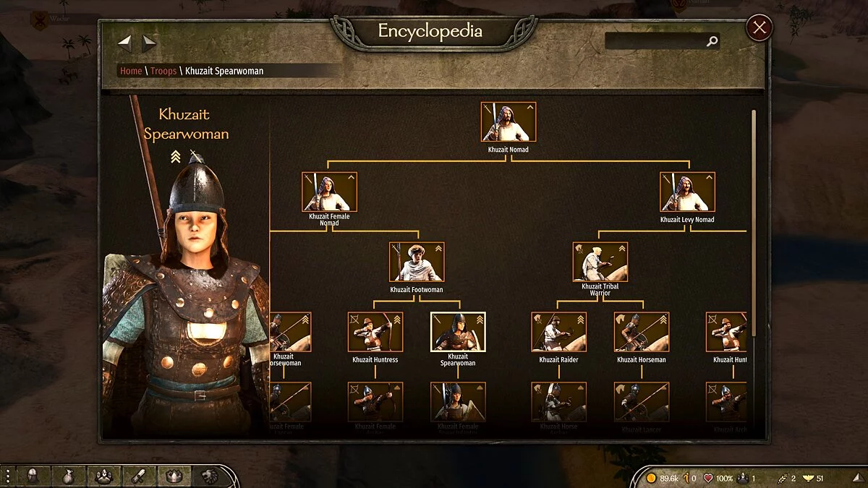Open the party screen icon
The height and width of the screenshot is (488, 868).
coord(103,476)
